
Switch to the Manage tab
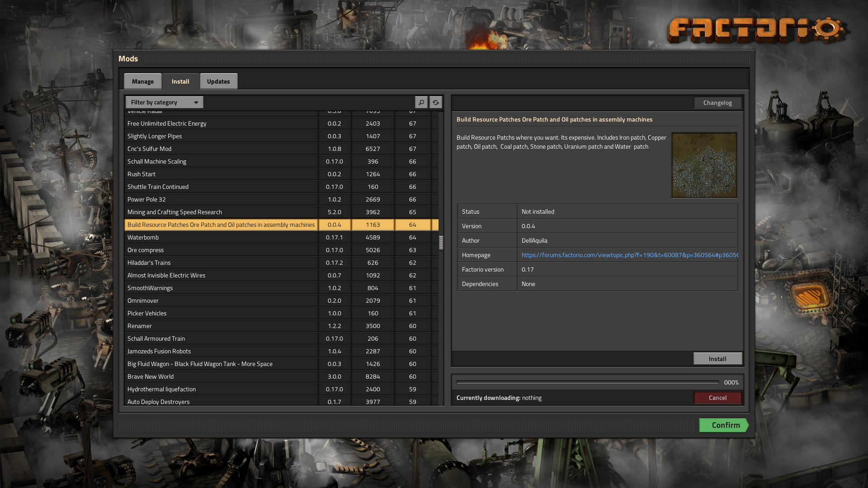pos(143,81)
